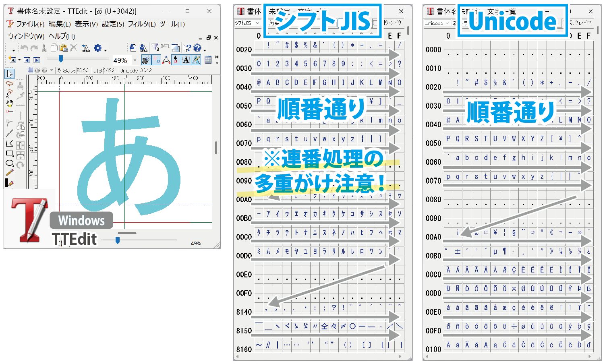Viewport: 607px width, 364px height.
Task: Select the arrow selection tool
Action: coord(10,74)
